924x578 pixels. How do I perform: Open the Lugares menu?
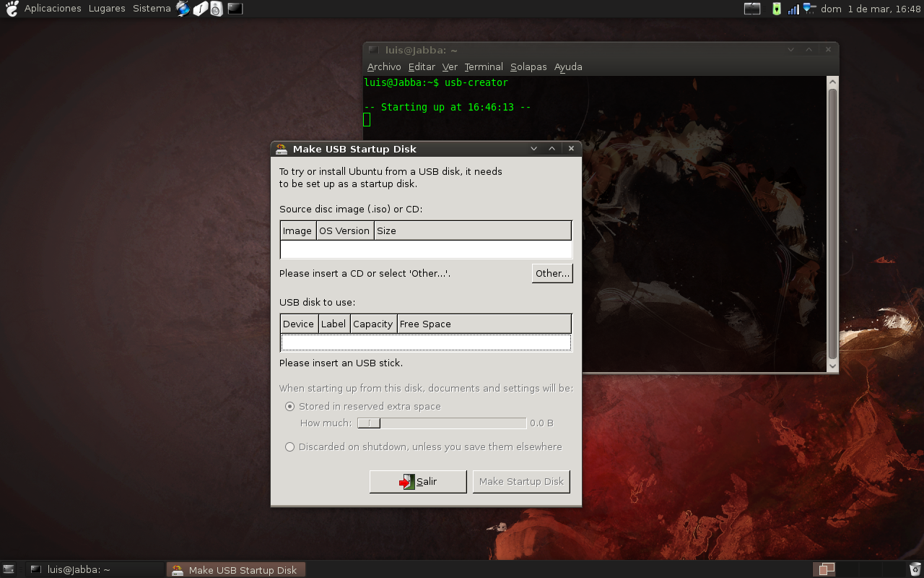coord(107,9)
